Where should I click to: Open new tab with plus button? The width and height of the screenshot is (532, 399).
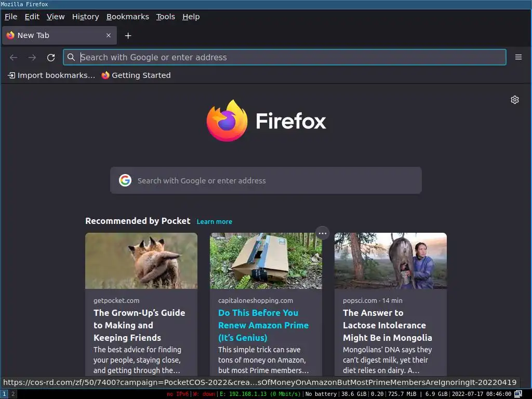[128, 36]
